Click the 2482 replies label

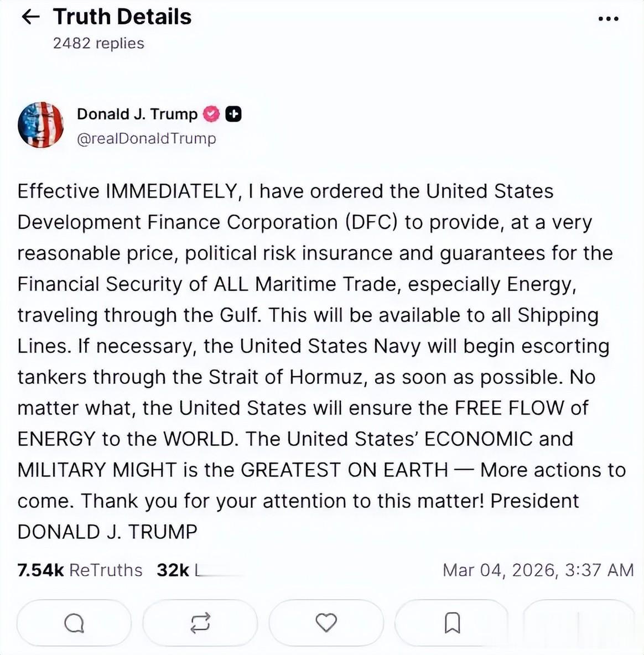[x=98, y=43]
